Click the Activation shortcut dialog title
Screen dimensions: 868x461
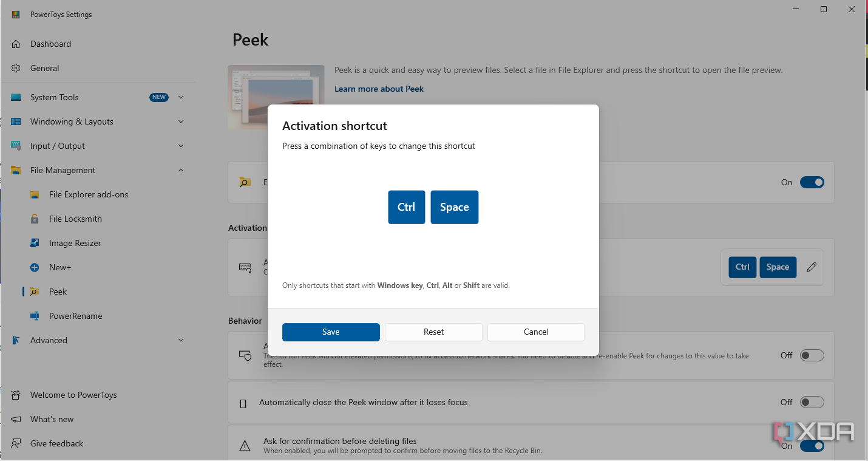pyautogui.click(x=334, y=126)
